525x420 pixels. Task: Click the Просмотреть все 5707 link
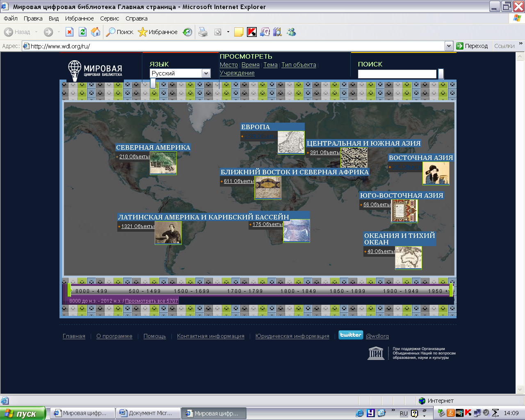[x=151, y=301]
